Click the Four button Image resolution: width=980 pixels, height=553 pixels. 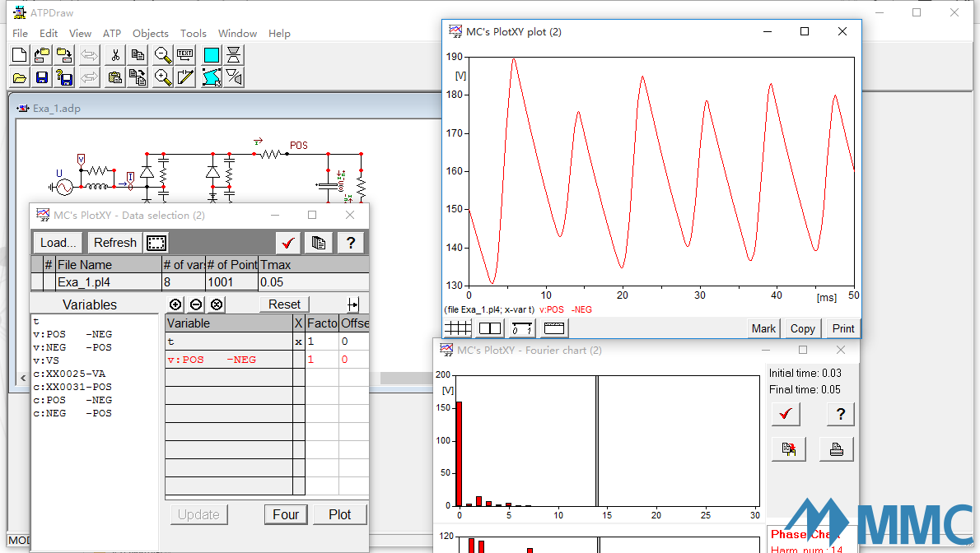point(286,514)
